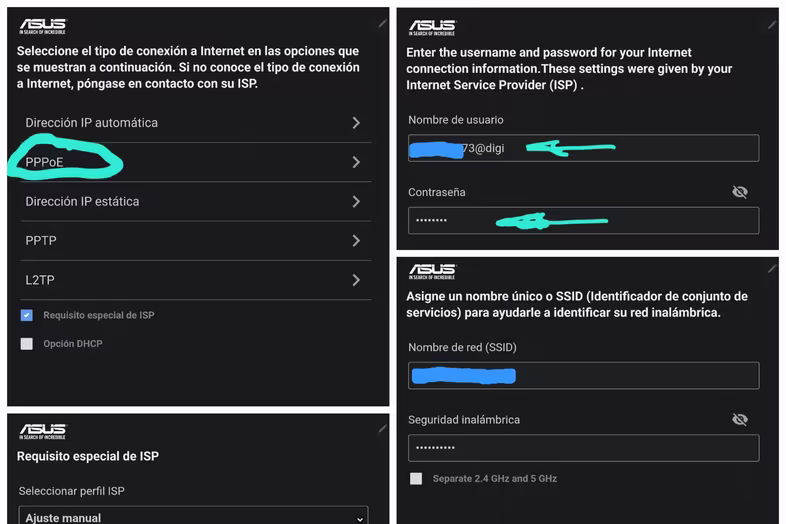Click the chevron on the PPPoE row

(356, 162)
